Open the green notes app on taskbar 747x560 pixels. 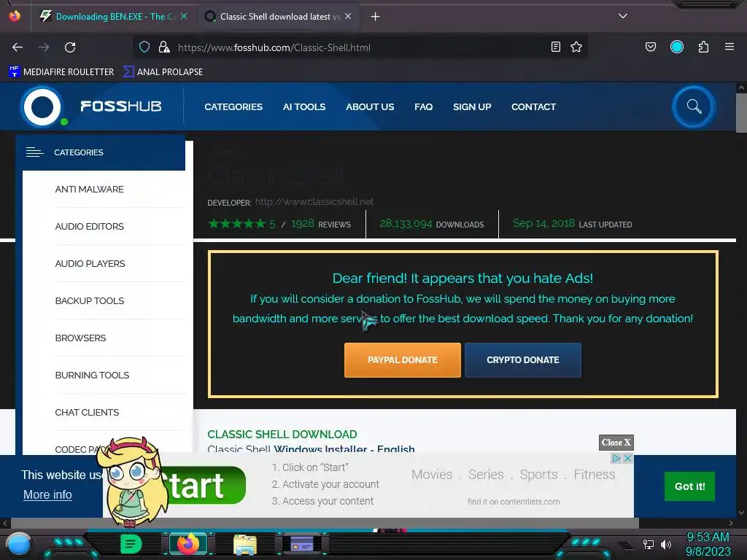(131, 544)
